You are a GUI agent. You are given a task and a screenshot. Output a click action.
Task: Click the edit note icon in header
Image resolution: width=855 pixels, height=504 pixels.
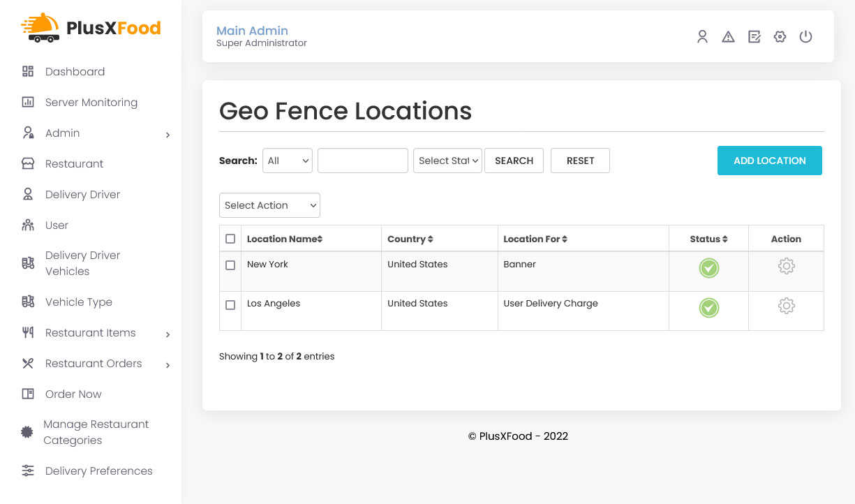coord(754,37)
